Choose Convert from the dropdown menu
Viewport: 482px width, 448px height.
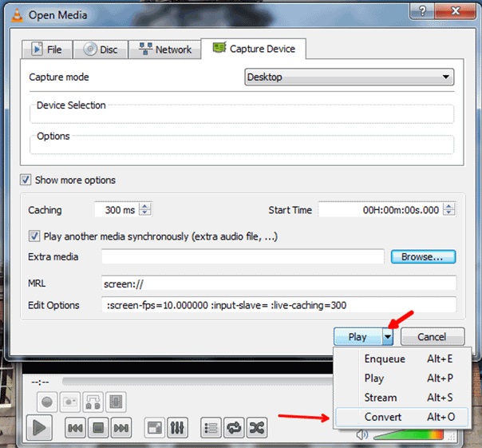pyautogui.click(x=402, y=417)
